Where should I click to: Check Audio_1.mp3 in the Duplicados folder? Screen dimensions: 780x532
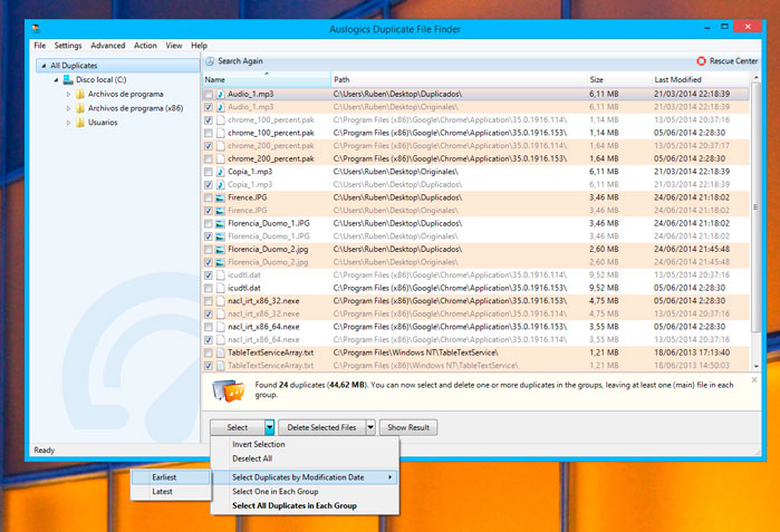(x=208, y=94)
